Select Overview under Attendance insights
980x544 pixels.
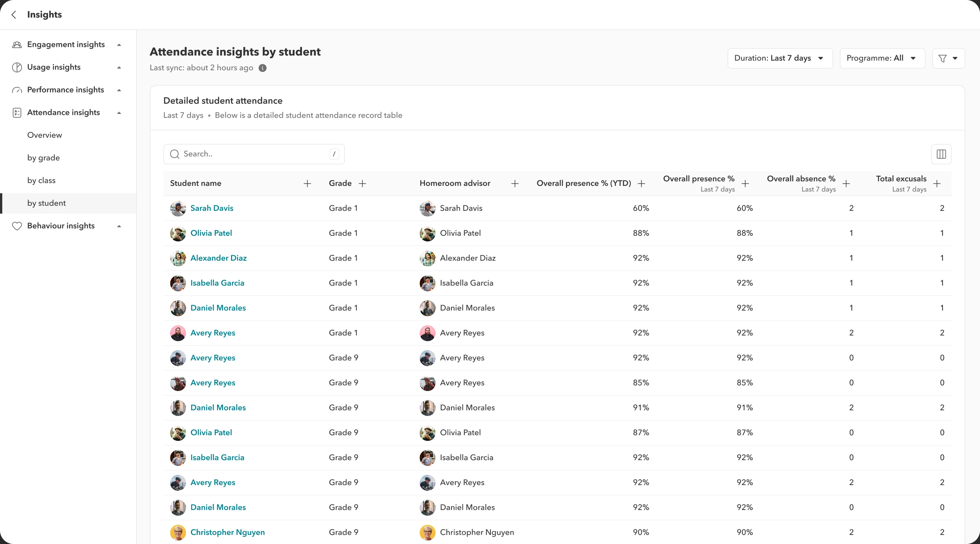tap(45, 135)
